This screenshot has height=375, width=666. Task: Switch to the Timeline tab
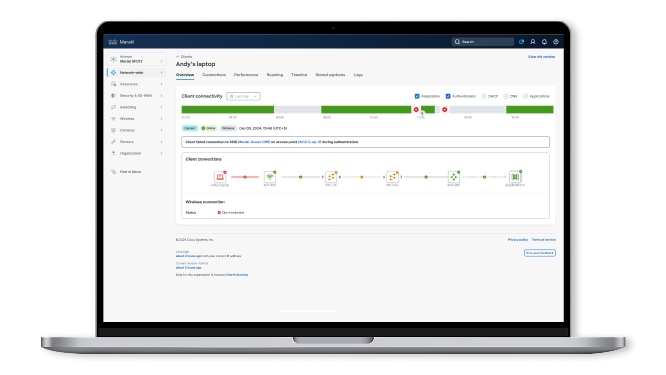coord(299,75)
